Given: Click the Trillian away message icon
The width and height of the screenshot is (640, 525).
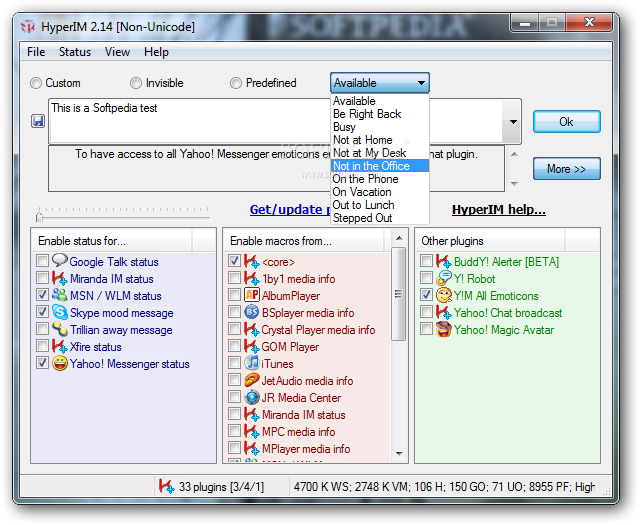Looking at the screenshot, I should (60, 329).
